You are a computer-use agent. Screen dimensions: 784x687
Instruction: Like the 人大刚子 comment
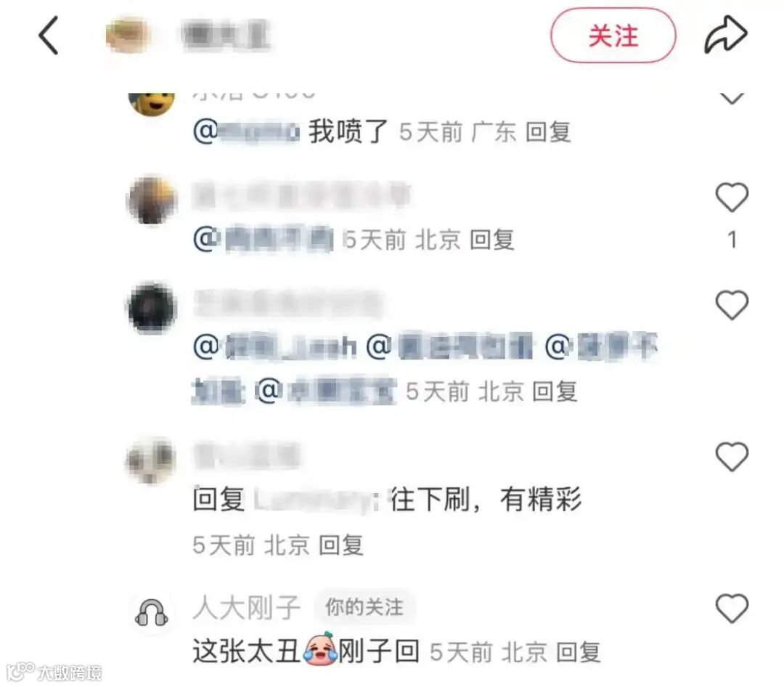click(732, 609)
